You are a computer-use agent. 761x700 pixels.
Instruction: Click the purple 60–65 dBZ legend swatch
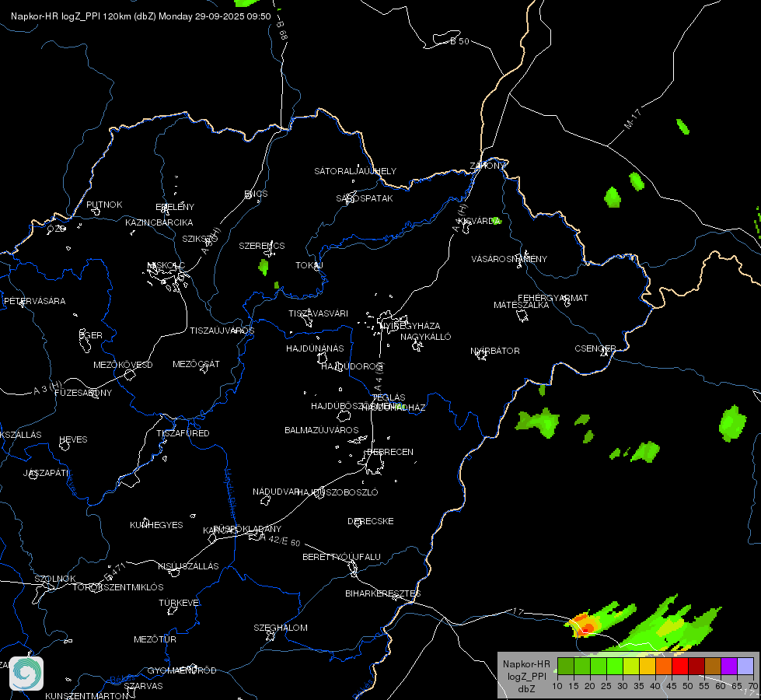click(729, 666)
